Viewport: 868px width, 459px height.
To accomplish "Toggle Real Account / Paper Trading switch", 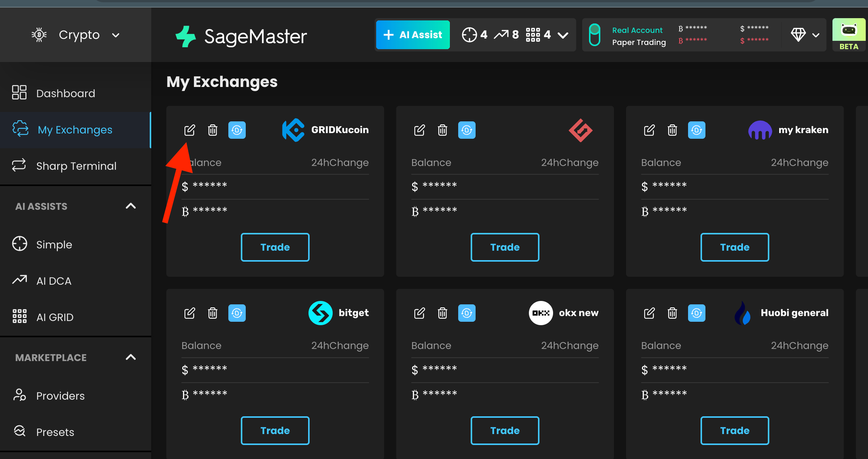I will tap(595, 35).
